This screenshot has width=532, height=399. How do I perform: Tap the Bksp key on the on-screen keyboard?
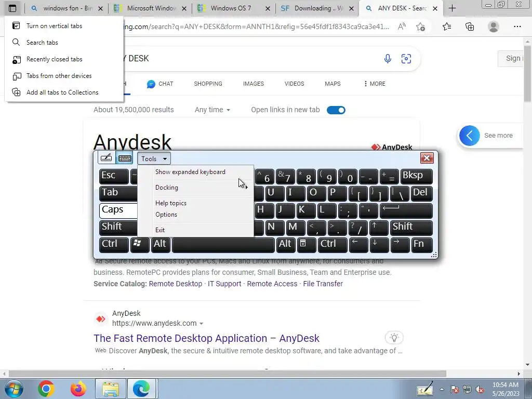(416, 177)
